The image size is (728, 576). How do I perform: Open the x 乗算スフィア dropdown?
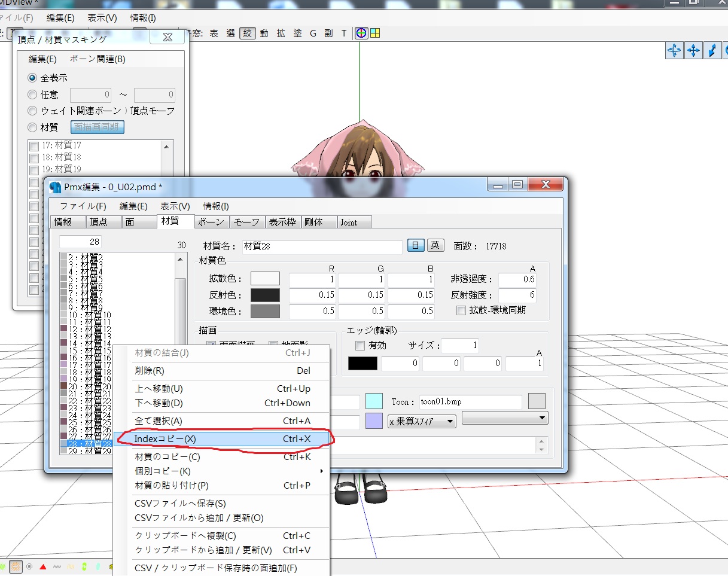pyautogui.click(x=422, y=421)
